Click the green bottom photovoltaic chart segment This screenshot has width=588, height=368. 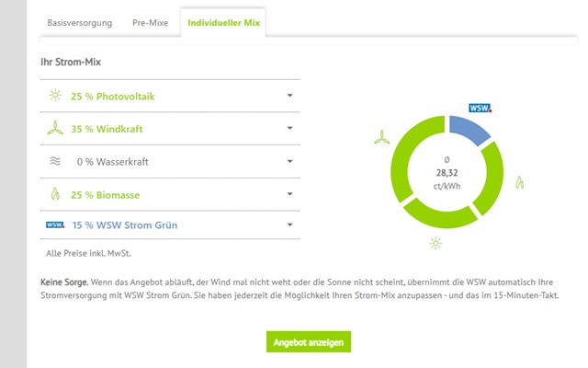[441, 217]
